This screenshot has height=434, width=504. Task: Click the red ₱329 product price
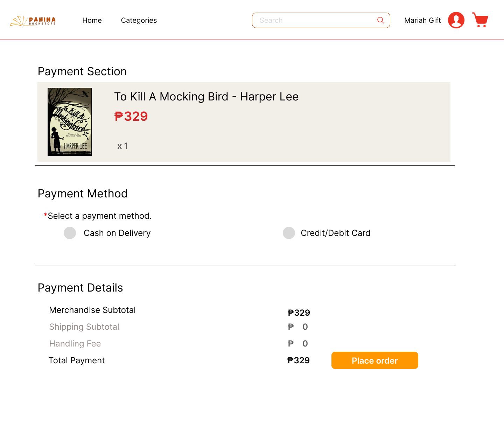point(131,116)
